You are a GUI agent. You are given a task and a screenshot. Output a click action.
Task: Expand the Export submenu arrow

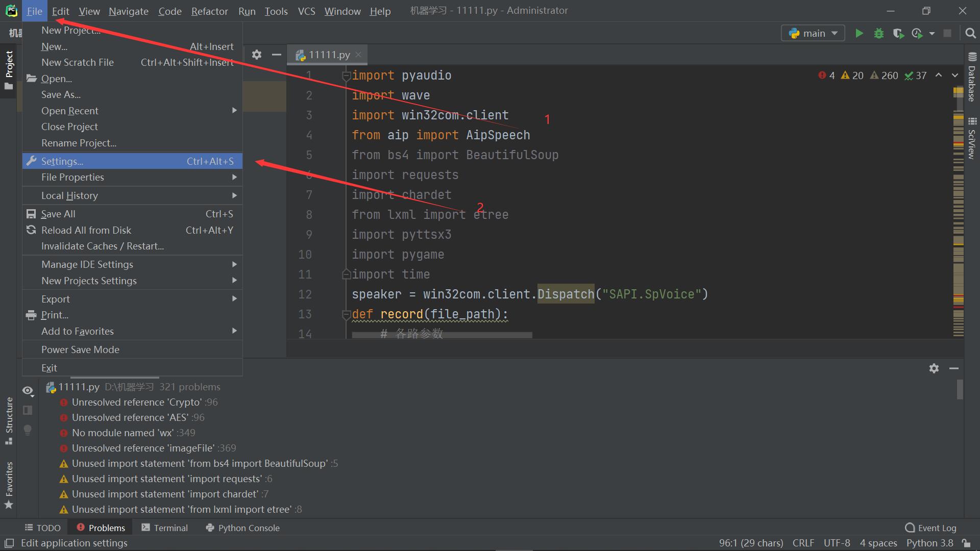[235, 298]
